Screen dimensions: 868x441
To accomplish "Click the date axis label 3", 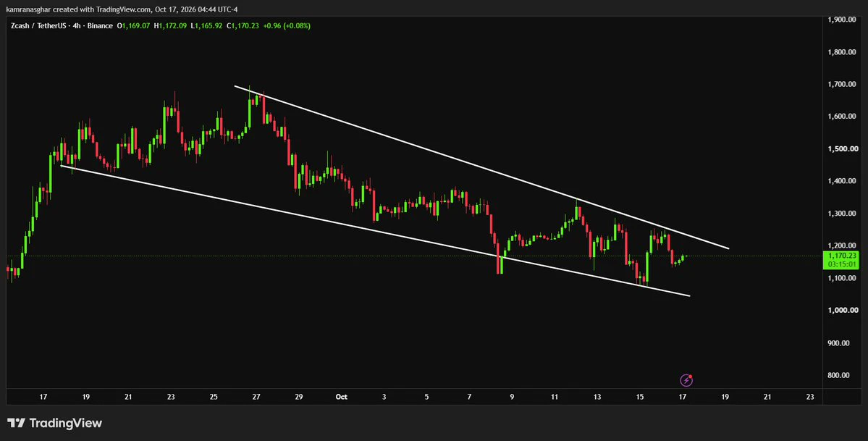I will 384,397.
